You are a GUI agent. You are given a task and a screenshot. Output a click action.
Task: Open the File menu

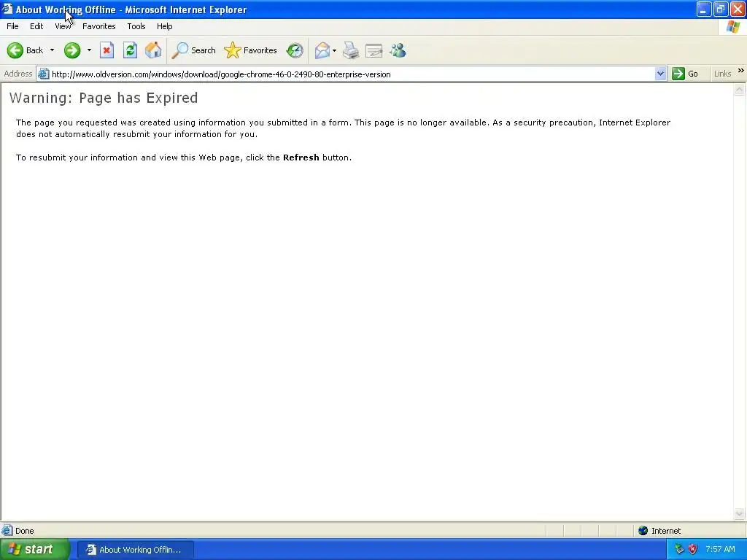[x=12, y=26]
